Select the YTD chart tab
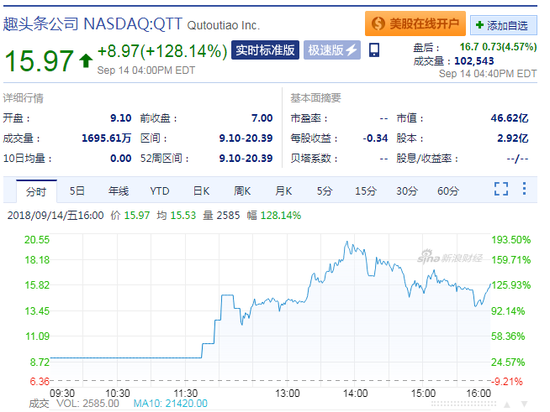 click(x=160, y=191)
